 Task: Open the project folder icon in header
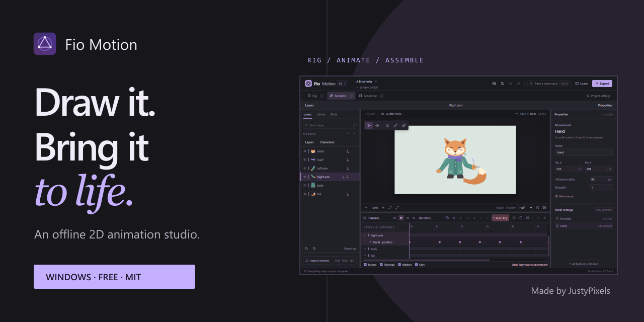[494, 84]
